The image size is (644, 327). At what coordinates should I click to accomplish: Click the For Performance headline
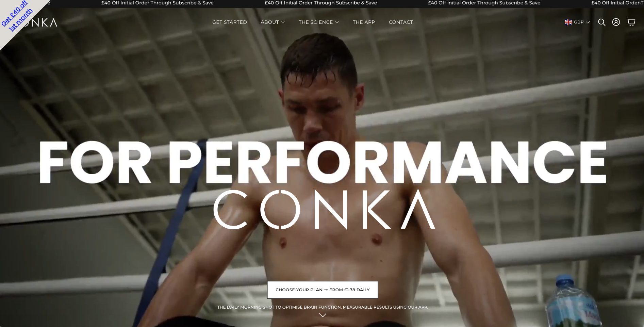[323, 162]
